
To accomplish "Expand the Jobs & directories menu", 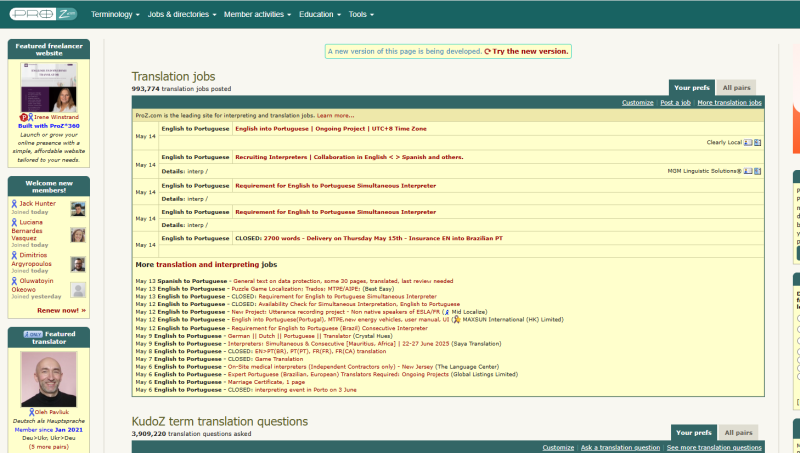I will tap(182, 14).
